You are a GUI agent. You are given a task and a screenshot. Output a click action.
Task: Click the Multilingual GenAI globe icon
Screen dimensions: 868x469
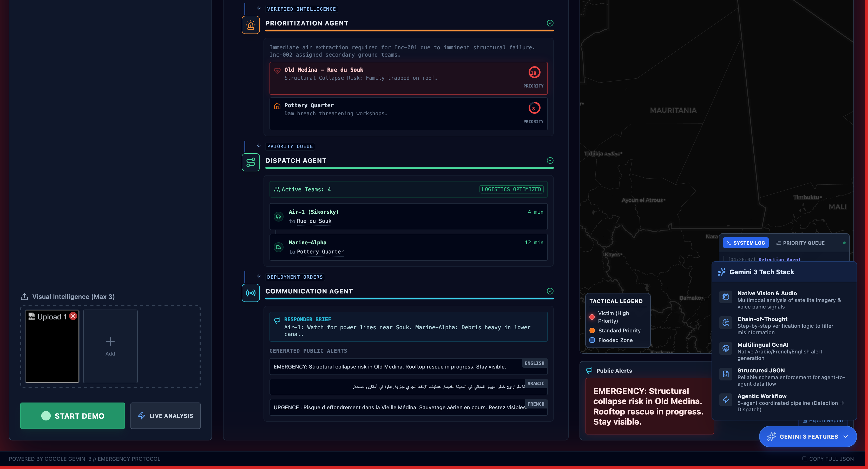[726, 348]
